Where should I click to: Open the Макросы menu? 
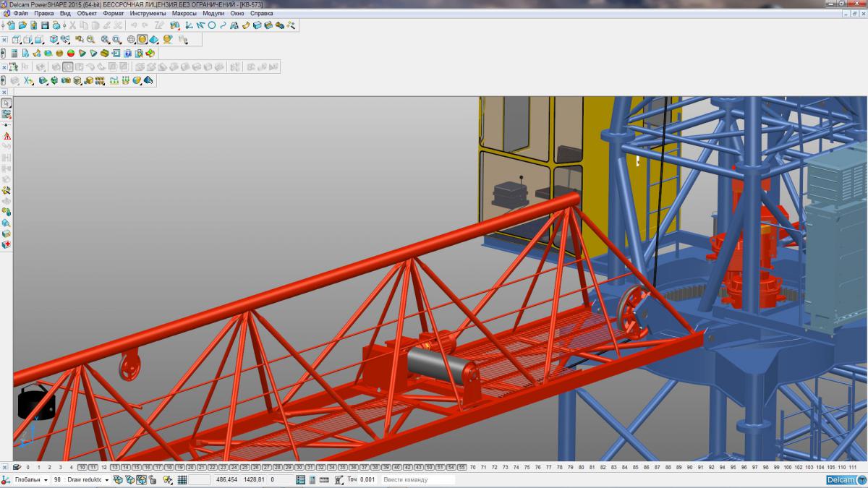click(184, 13)
